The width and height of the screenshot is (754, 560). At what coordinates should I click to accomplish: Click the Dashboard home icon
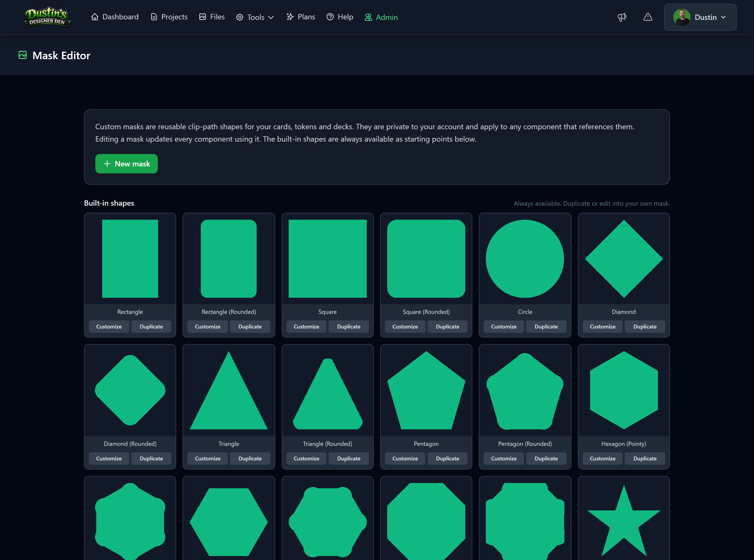pos(95,17)
